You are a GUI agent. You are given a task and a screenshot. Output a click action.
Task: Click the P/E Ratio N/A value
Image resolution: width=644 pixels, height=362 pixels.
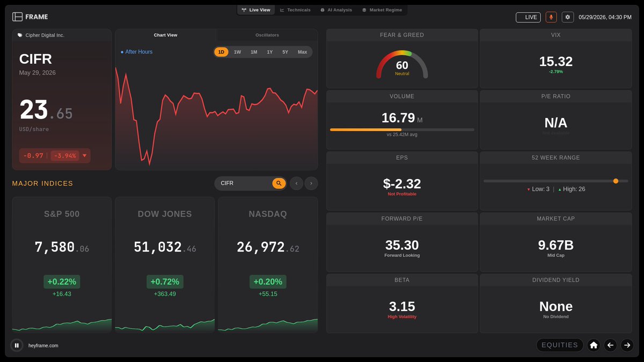coord(556,123)
